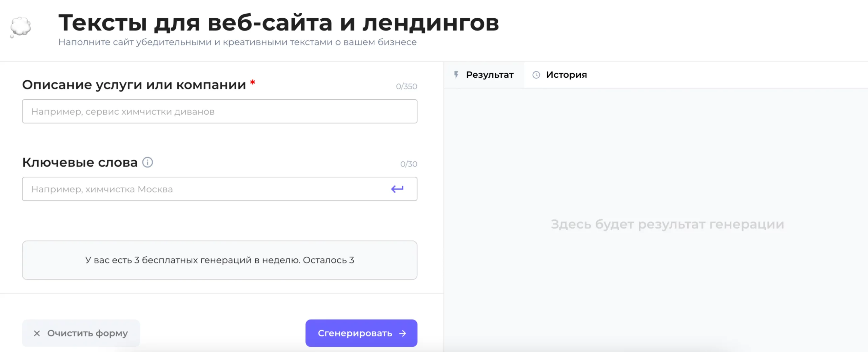Viewport: 868px width, 352px height.
Task: Click the free generations notice box
Action: pyautogui.click(x=219, y=260)
